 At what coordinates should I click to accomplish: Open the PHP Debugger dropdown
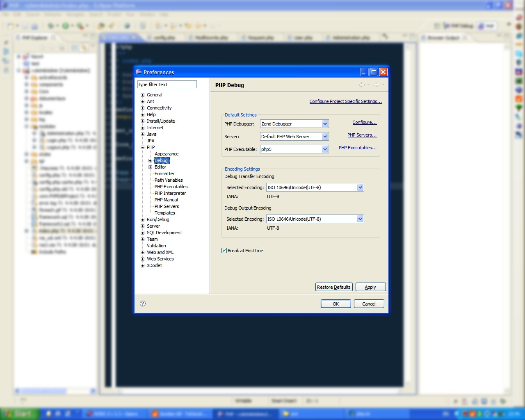(325, 124)
